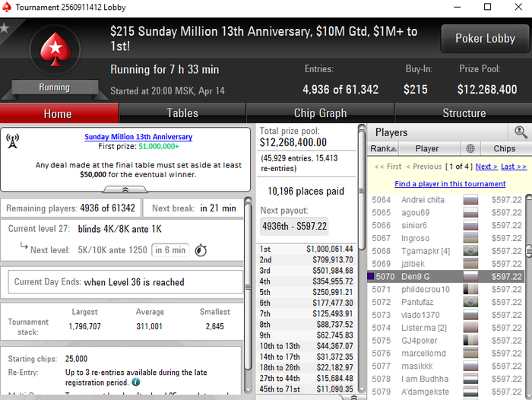Viewport: 532px width, 400px height.
Task: Click the broadcast antenna icon
Action: (13, 141)
